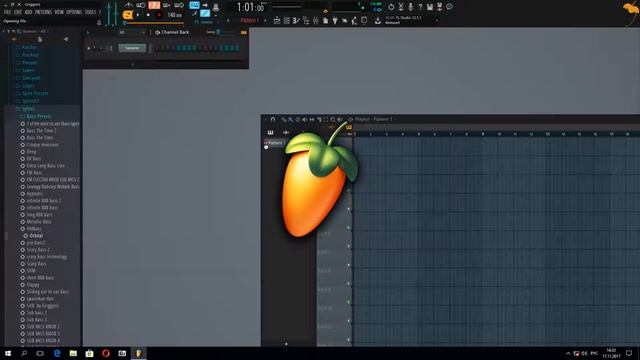Open the ADD menu
Viewport: 640px width, 360px height.
pos(28,12)
